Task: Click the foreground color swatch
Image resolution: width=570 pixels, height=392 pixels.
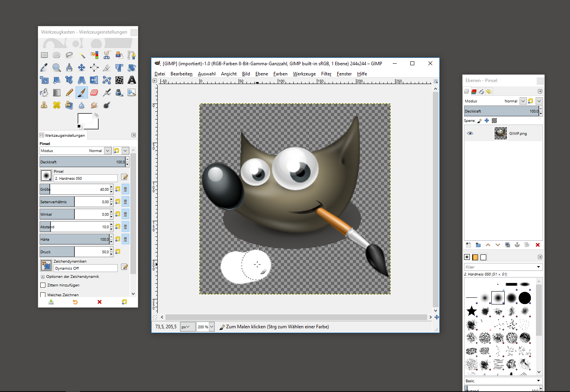Action: [84, 118]
